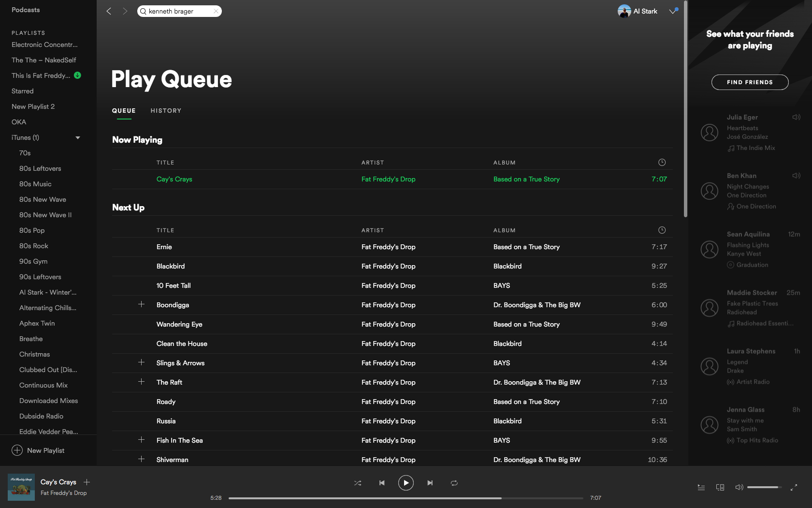This screenshot has height=508, width=812.
Task: Open the Dubside Radio playlist
Action: 41,416
